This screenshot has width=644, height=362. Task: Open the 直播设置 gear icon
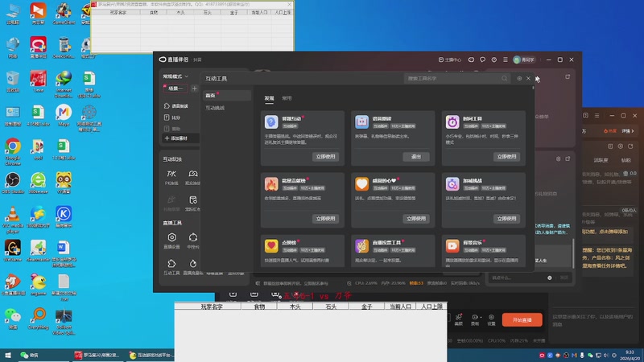[171, 237]
